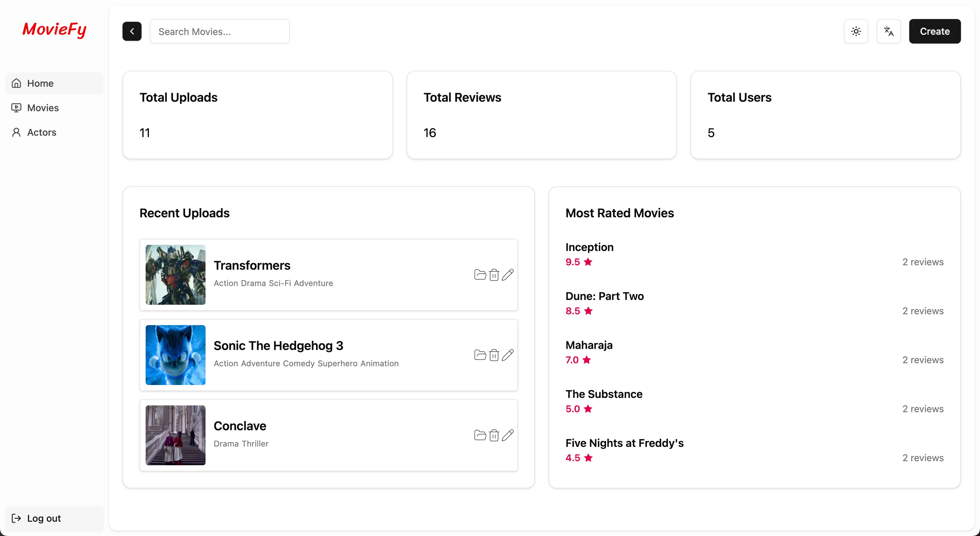Go to Home in sidebar

tap(40, 83)
